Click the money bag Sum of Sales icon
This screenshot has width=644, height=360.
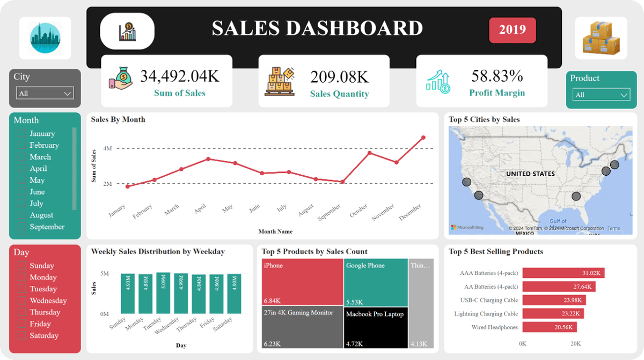pyautogui.click(x=121, y=81)
